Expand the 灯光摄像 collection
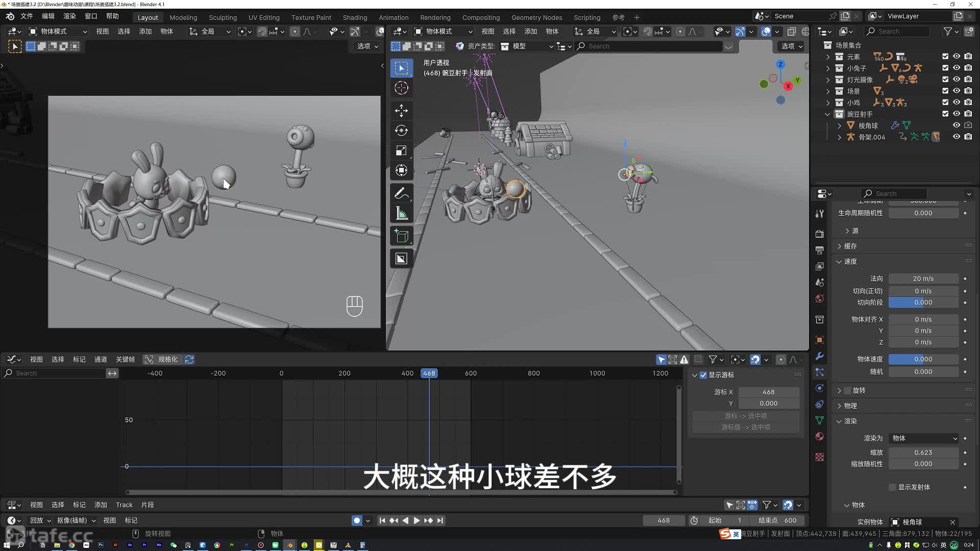Image resolution: width=980 pixels, height=551 pixels. pyautogui.click(x=828, y=80)
